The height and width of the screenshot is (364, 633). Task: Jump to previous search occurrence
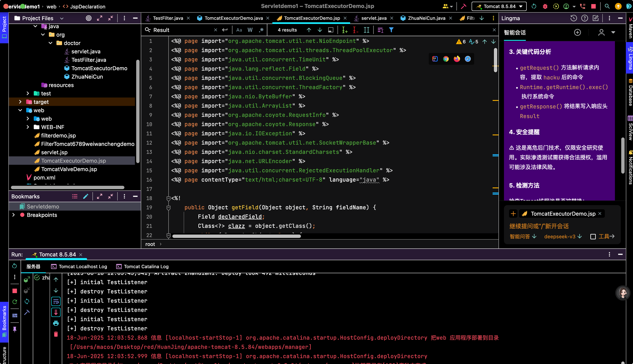[x=309, y=30]
